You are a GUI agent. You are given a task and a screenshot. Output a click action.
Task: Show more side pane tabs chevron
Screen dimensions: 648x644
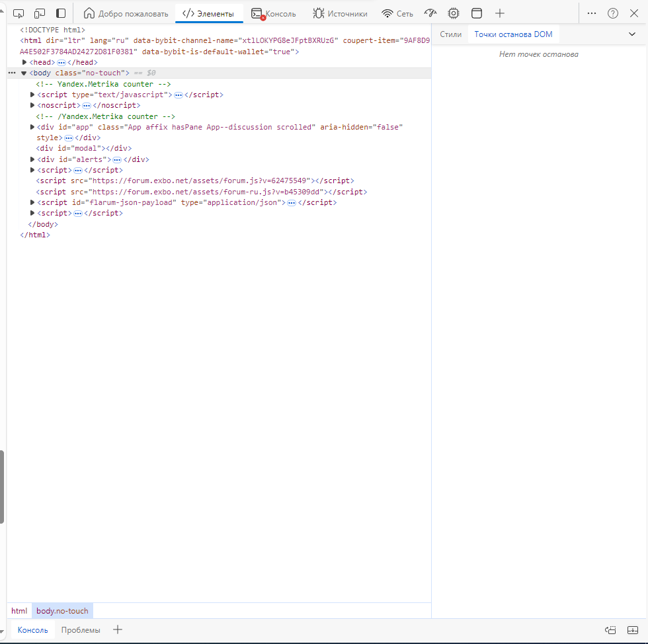pos(632,34)
